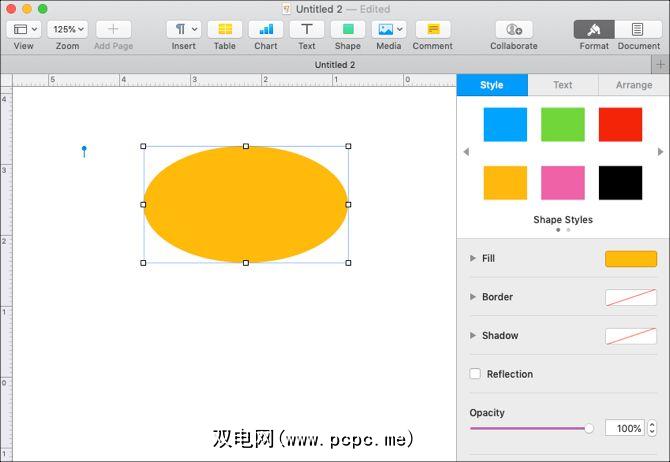Image resolution: width=670 pixels, height=462 pixels.
Task: Switch to the Arrange tab
Action: tap(633, 85)
